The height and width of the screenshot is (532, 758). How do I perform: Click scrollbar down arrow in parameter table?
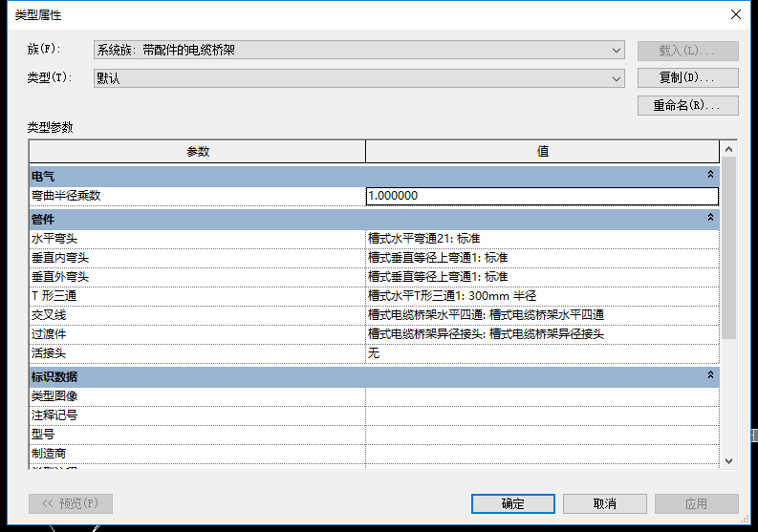[x=729, y=461]
